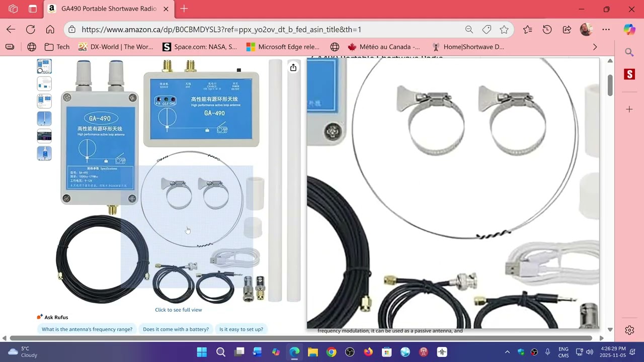Open browser History
The image size is (644, 362).
(547, 30)
